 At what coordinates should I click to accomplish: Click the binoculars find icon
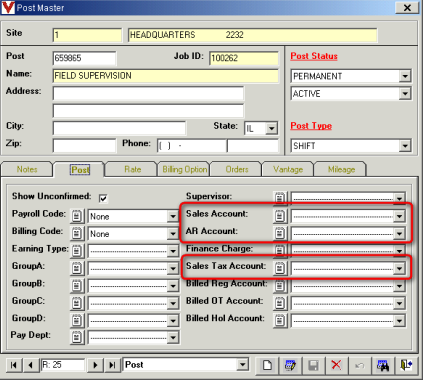point(383,365)
